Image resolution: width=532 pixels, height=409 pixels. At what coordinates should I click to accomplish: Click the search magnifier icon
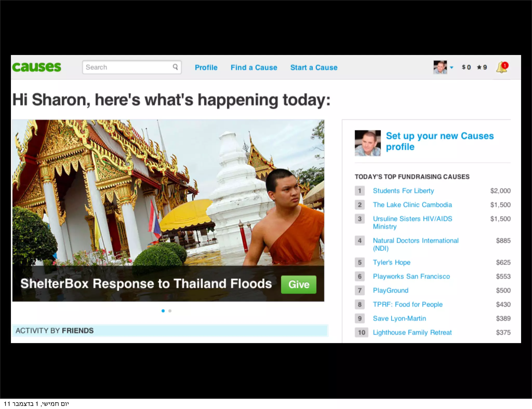coord(175,67)
